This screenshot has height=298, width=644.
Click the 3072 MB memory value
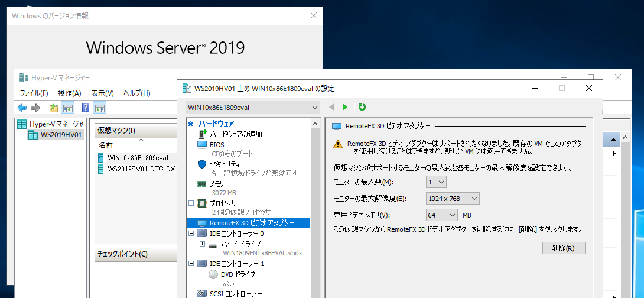pyautogui.click(x=224, y=193)
